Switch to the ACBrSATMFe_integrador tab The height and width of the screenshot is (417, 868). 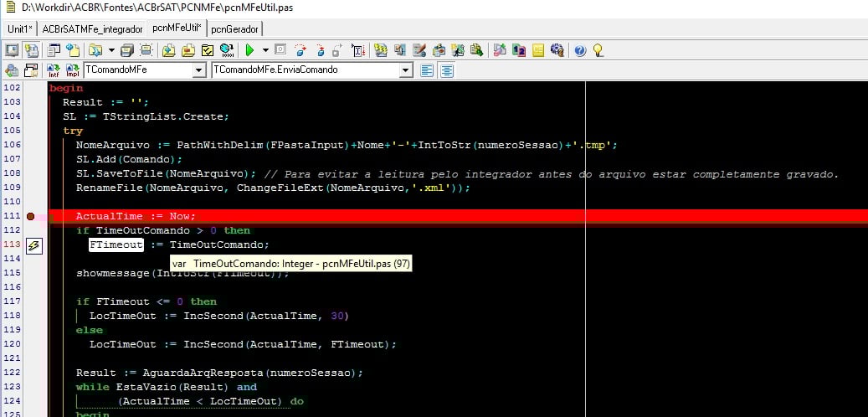[x=92, y=28]
